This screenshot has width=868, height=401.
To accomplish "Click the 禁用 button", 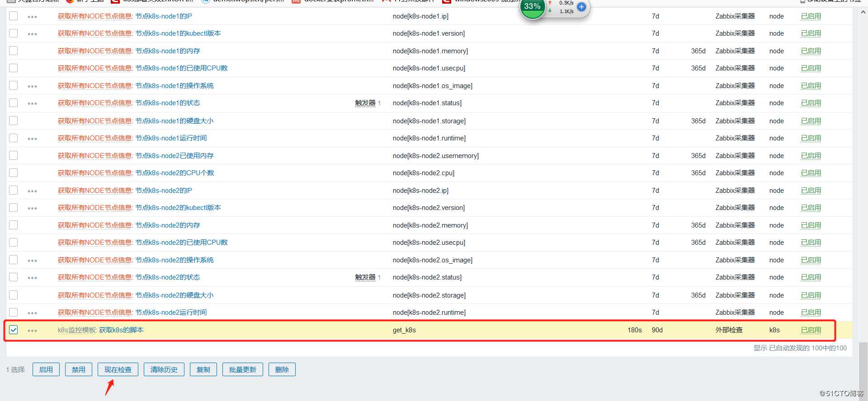I will coord(79,369).
